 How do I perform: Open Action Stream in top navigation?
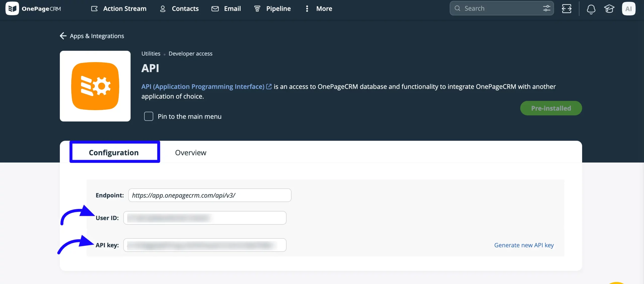[119, 9]
